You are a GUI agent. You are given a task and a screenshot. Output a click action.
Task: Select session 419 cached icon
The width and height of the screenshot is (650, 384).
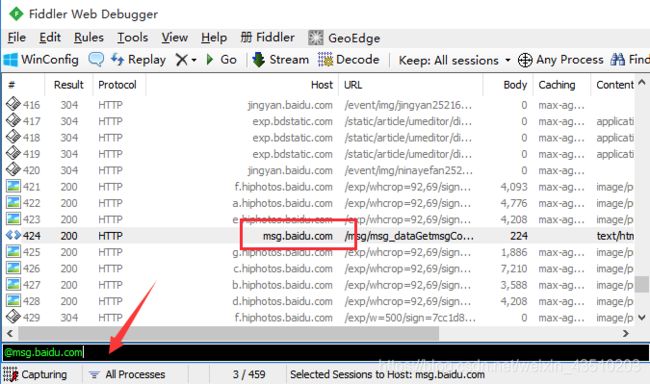(x=13, y=153)
